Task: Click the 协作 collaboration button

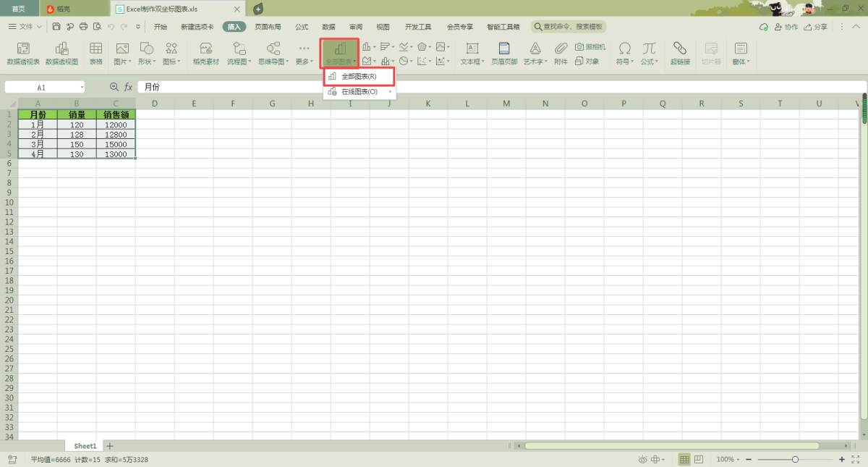Action: [x=786, y=27]
